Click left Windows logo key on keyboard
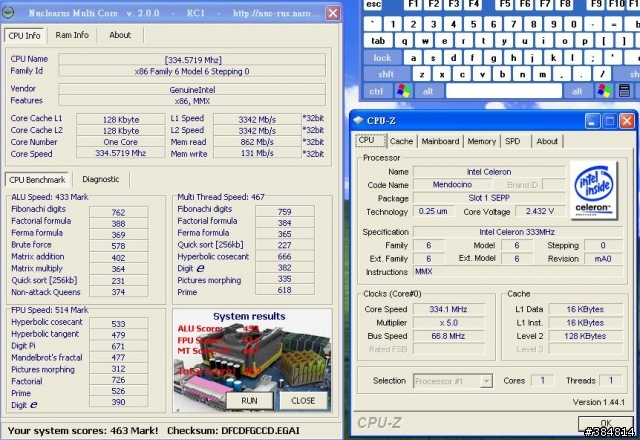Image resolution: width=640 pixels, height=440 pixels. [x=403, y=91]
